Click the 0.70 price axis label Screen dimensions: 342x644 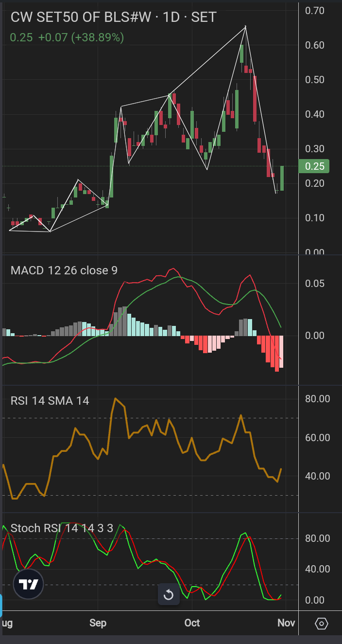coord(314,10)
